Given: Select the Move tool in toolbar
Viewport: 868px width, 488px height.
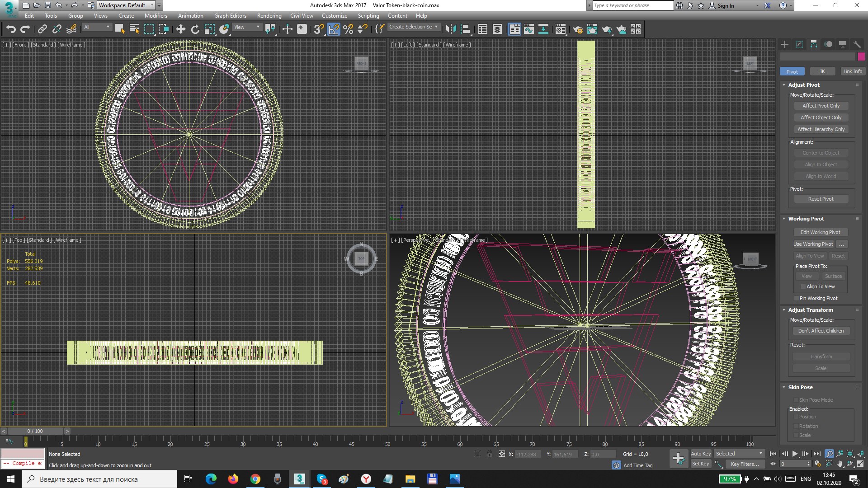Looking at the screenshot, I should click(x=180, y=29).
